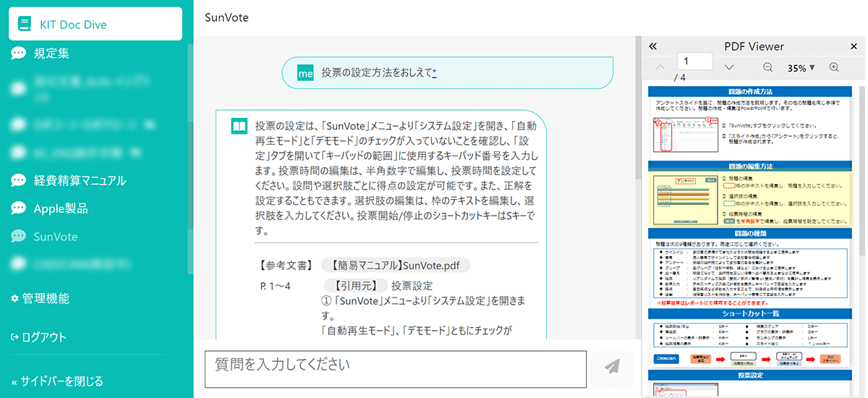868x398 pixels.
Task: Click the answer book icon
Action: click(239, 125)
